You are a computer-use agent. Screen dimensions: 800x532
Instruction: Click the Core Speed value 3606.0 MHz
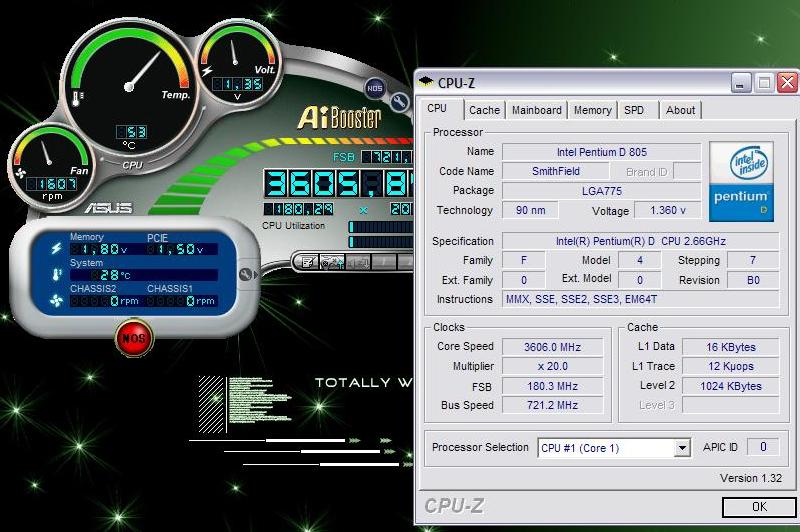(x=553, y=347)
